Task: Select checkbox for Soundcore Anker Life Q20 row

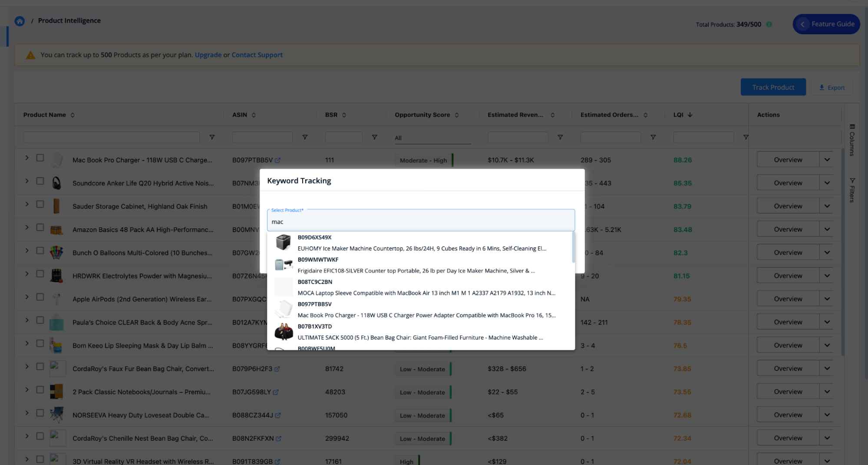Action: 40,181
